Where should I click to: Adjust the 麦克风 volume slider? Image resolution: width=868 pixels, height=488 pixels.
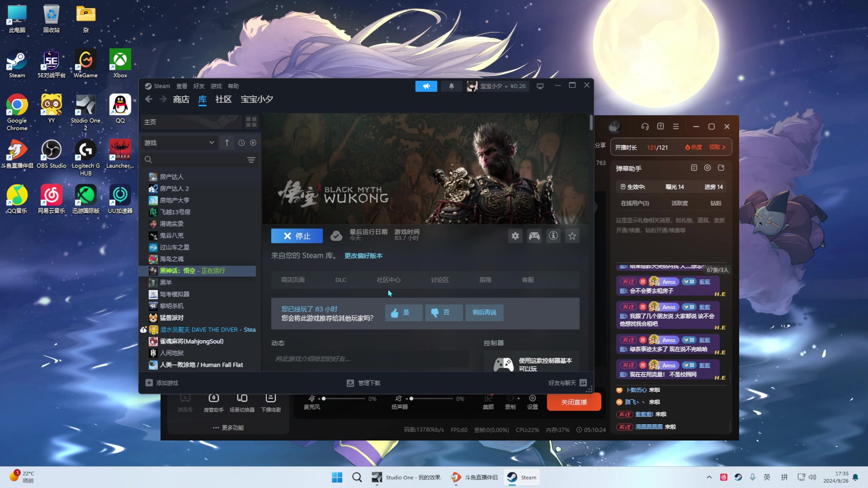[344, 399]
